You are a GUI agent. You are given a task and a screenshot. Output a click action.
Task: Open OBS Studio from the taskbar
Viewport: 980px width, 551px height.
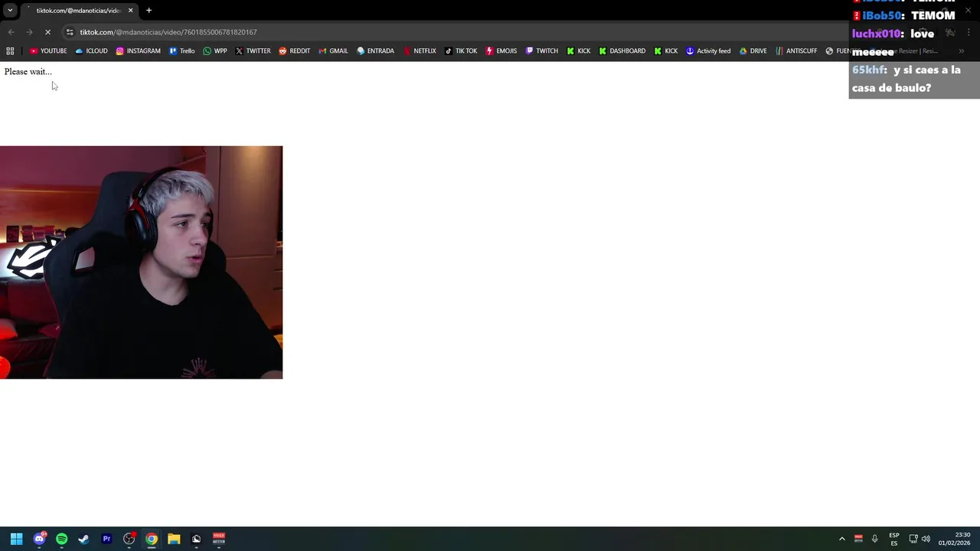[x=129, y=539]
